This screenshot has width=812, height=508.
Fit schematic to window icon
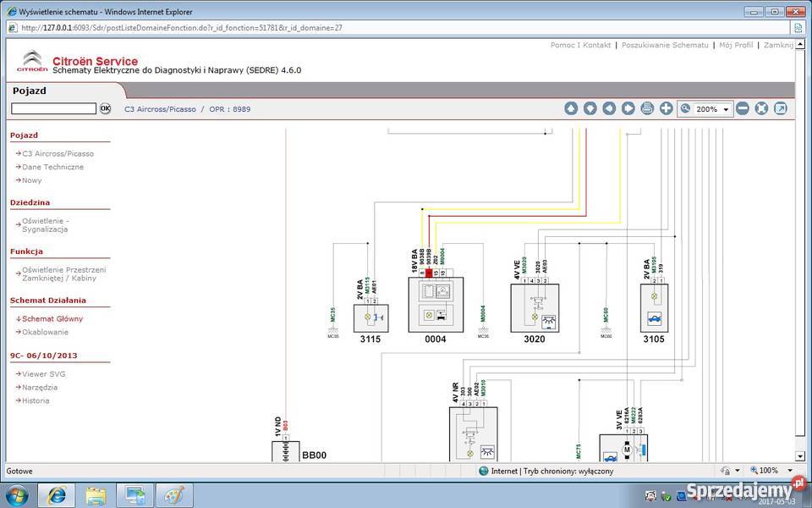(761, 108)
